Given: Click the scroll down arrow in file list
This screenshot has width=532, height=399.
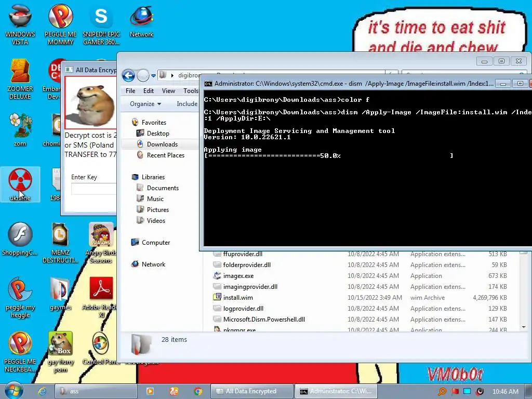Looking at the screenshot, I should (x=524, y=327).
